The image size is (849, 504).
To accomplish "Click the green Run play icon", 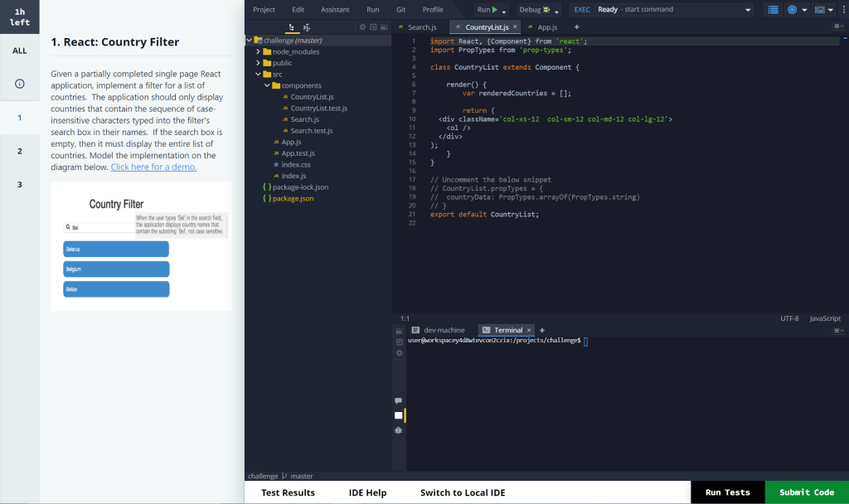I will tap(494, 10).
